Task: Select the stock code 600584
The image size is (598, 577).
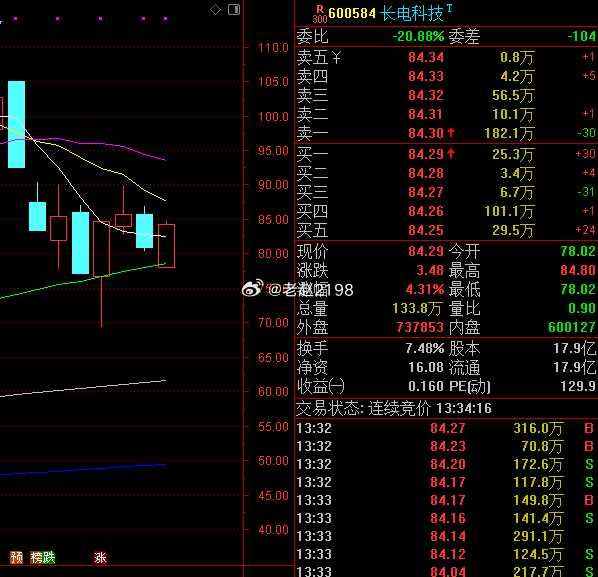Action: click(x=352, y=13)
